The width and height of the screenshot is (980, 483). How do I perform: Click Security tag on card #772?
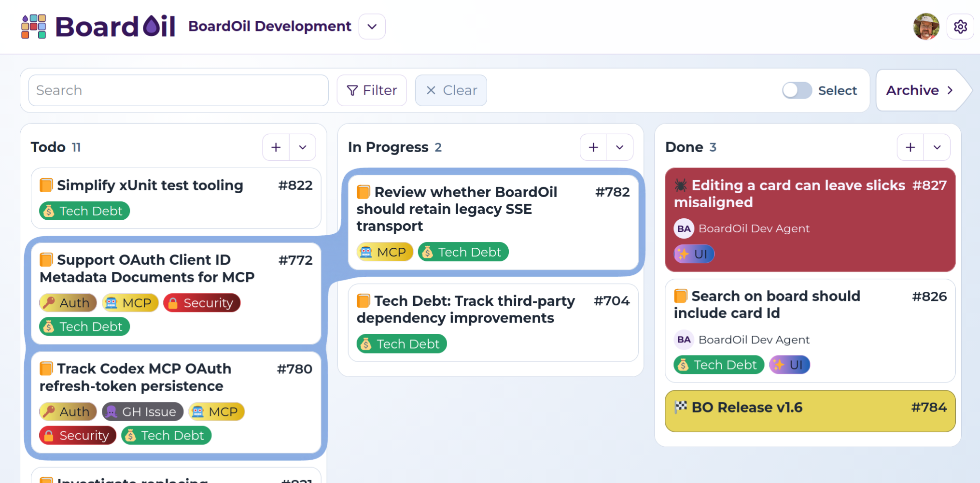[x=202, y=303]
